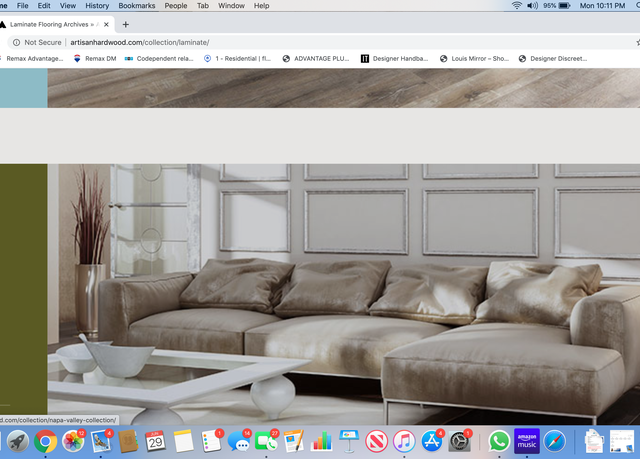Click the living room sofa image

point(344,295)
